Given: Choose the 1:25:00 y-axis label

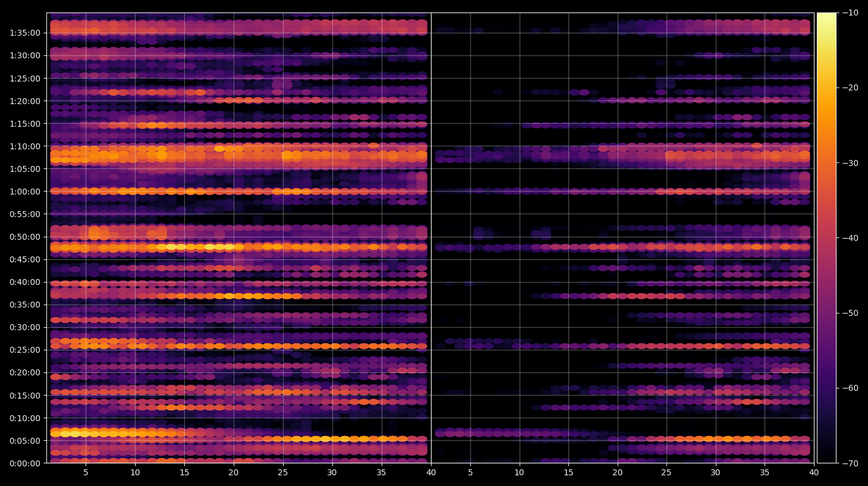Looking at the screenshot, I should 25,79.
